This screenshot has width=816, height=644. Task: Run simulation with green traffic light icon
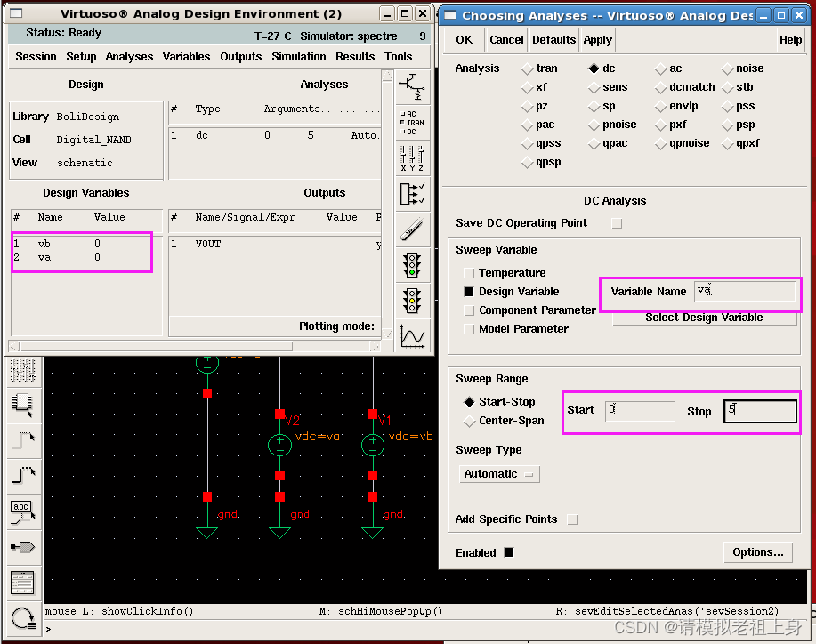tap(413, 264)
